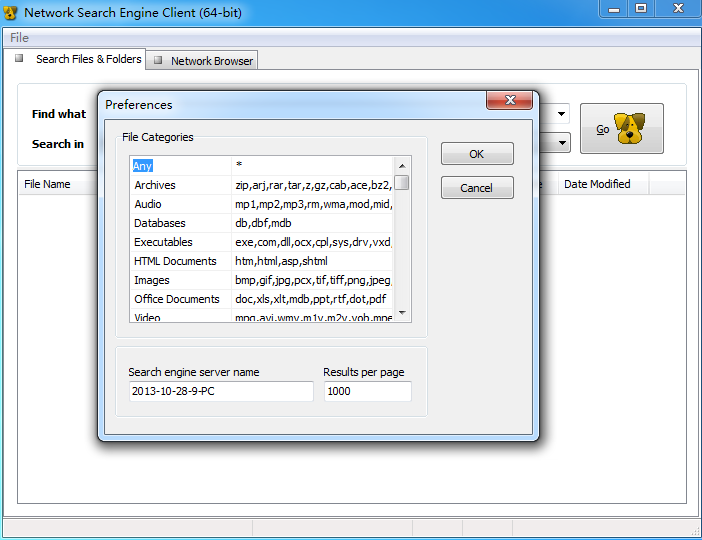Minimize the Network Search Engine window
The image size is (702, 540).
(x=614, y=9)
